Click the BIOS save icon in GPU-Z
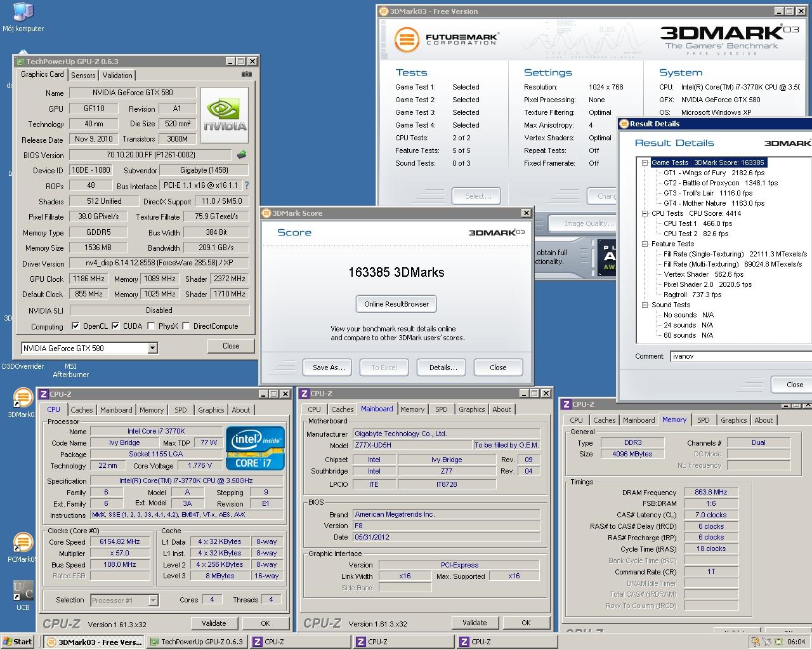The image size is (812, 650). (242, 154)
